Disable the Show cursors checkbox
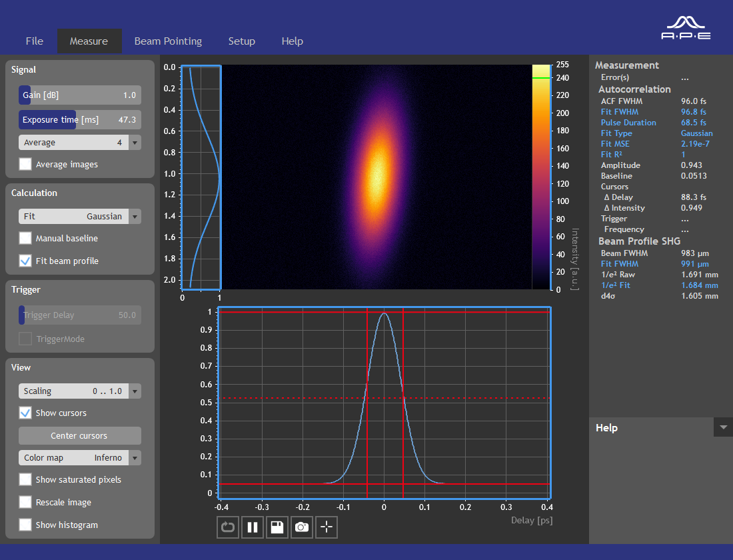This screenshot has width=733, height=560. pos(25,413)
